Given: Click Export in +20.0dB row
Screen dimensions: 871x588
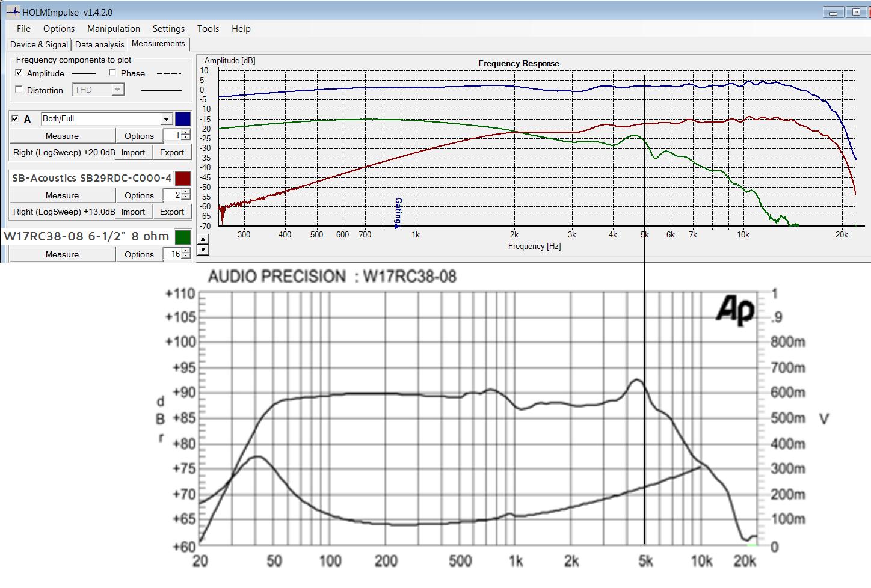Looking at the screenshot, I should coord(172,152).
